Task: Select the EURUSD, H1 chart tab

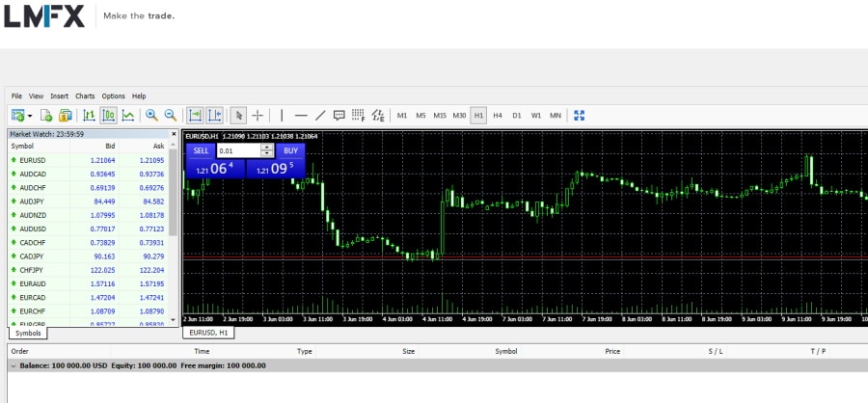Action: 208,333
